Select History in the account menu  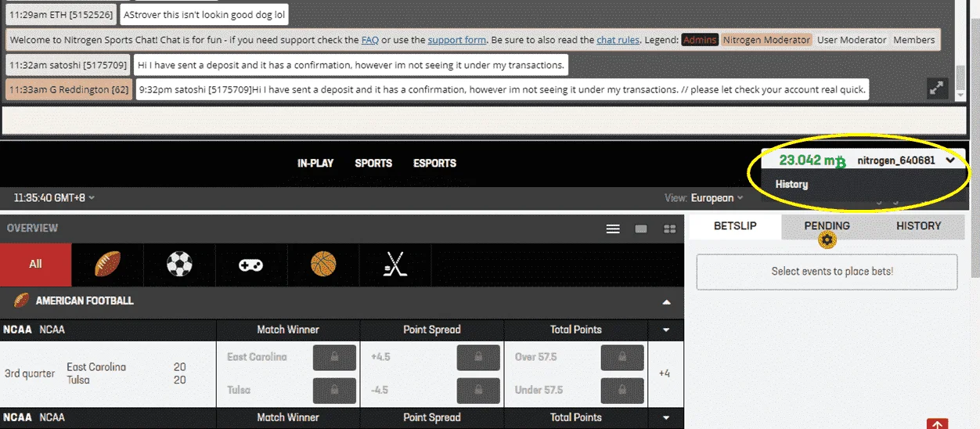pos(791,185)
